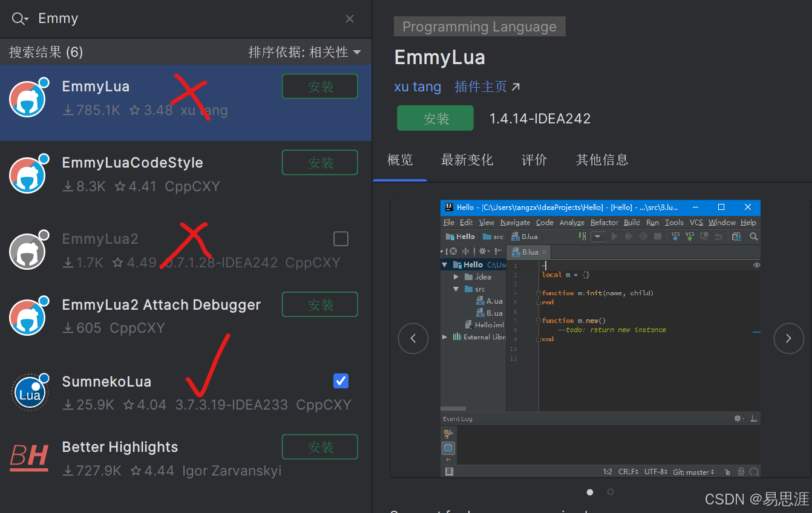
Task: Switch to the 评价 reviews tab
Action: [534, 160]
